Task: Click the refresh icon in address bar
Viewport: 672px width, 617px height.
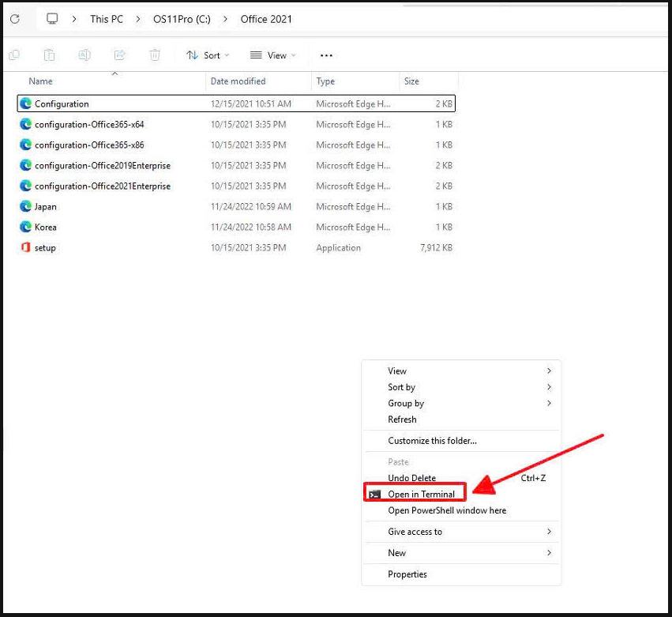Action: [14, 19]
